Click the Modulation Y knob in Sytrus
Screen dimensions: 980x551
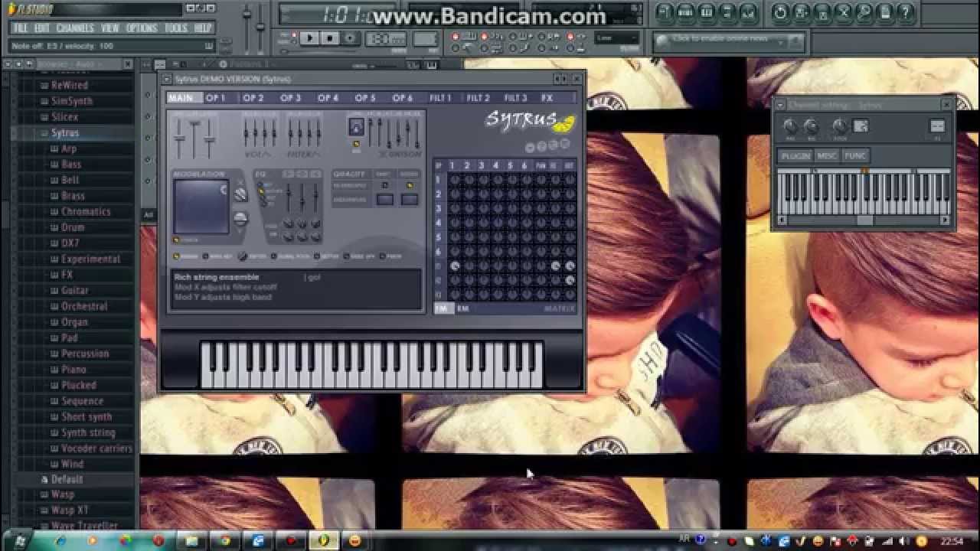(240, 219)
